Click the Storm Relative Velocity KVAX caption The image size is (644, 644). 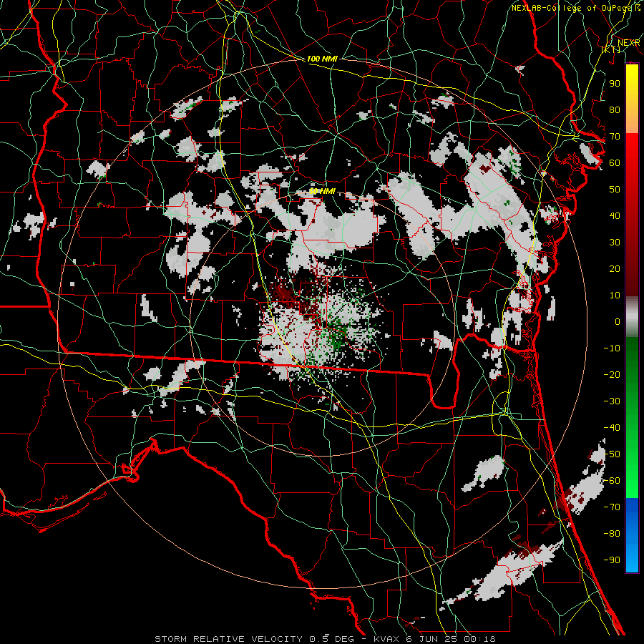[x=325, y=639]
